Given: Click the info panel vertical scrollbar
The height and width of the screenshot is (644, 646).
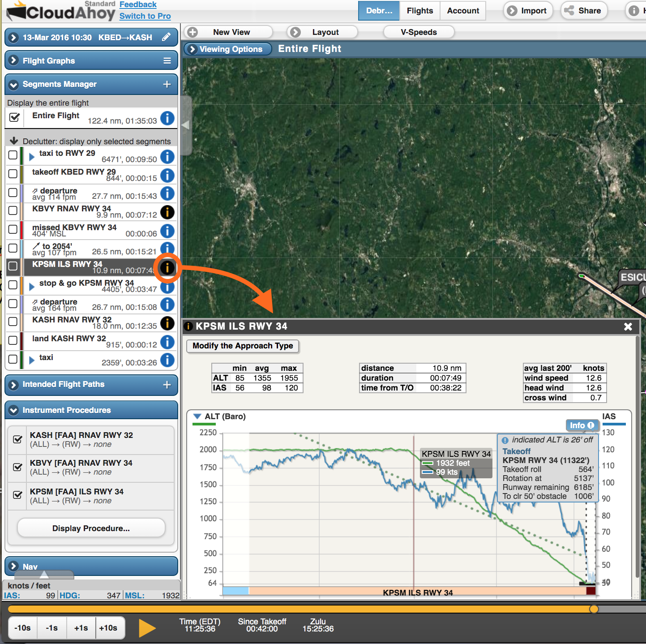Looking at the screenshot, I should pyautogui.click(x=637, y=457).
